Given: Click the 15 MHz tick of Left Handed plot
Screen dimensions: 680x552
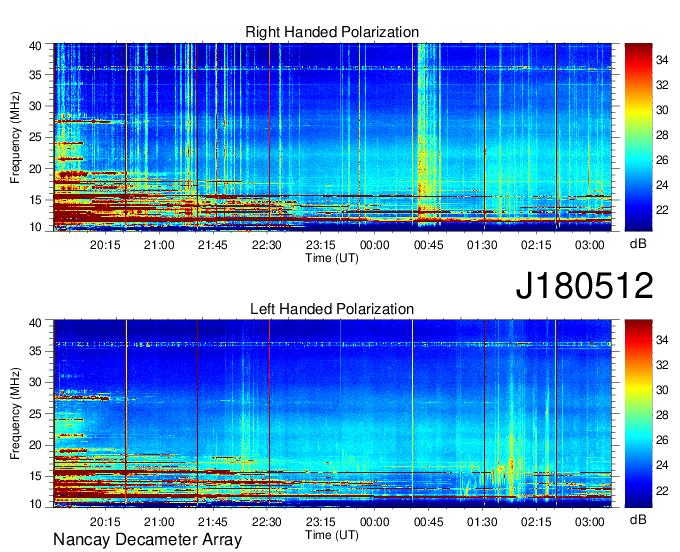Looking at the screenshot, I should 35,477.
